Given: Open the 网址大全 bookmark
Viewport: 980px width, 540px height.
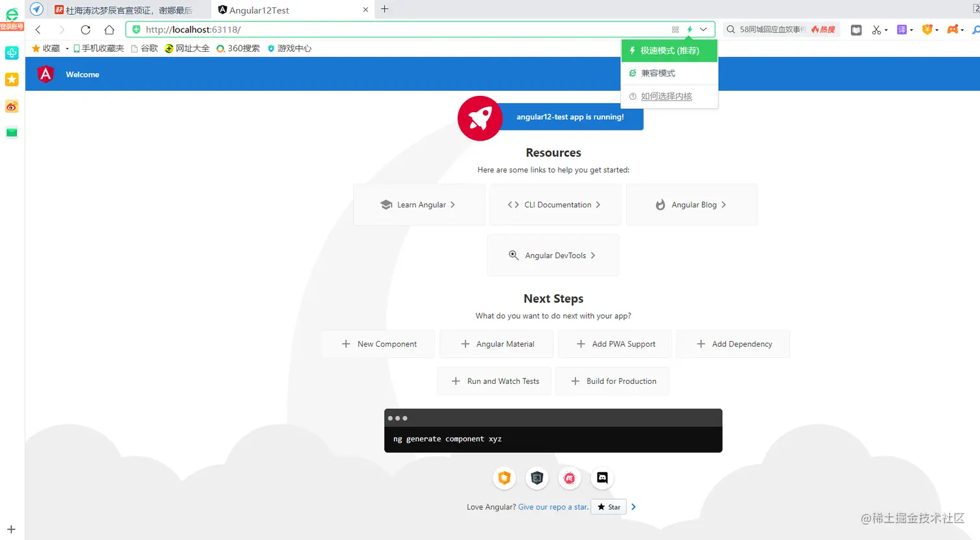Looking at the screenshot, I should click(x=187, y=49).
